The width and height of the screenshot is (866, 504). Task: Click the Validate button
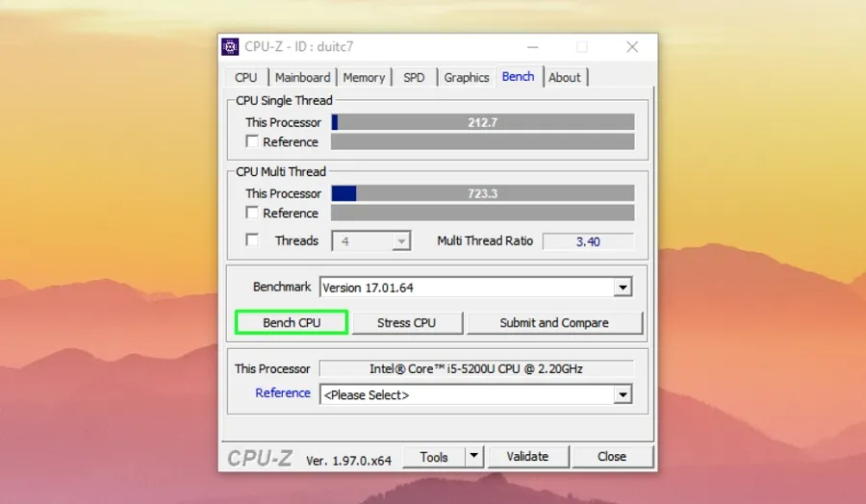(x=528, y=457)
